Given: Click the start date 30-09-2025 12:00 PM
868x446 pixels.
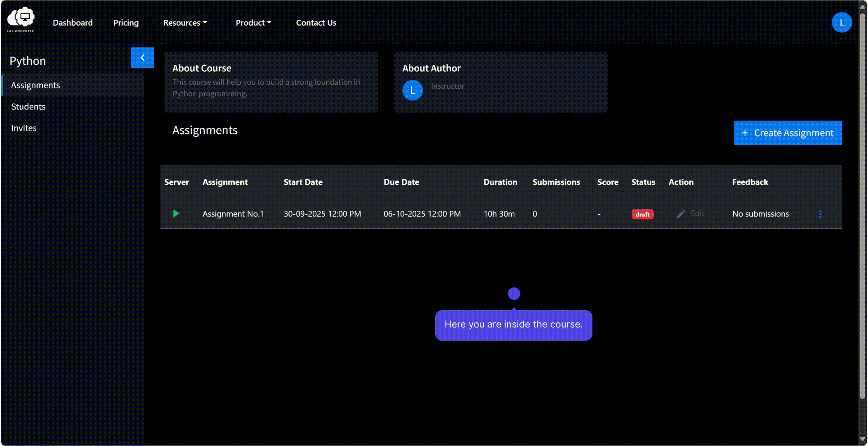Looking at the screenshot, I should coord(322,214).
